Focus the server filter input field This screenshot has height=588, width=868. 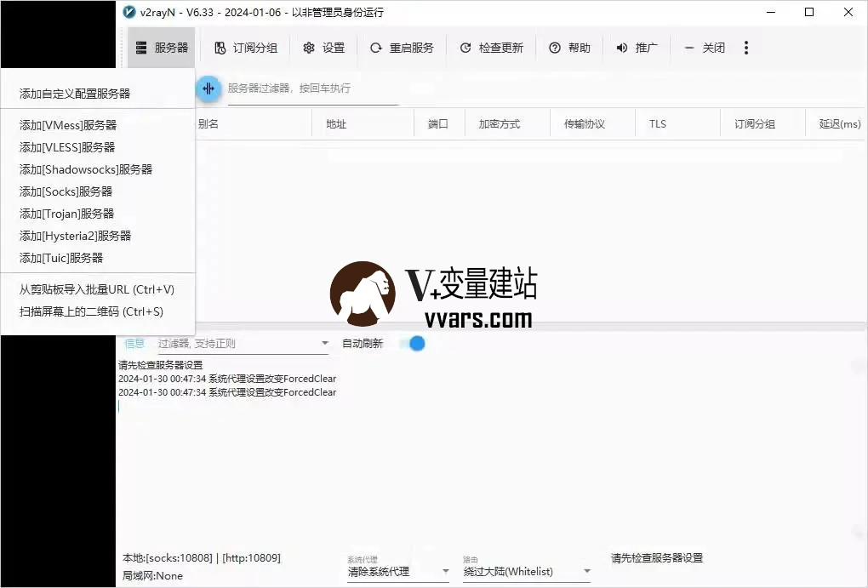click(x=313, y=89)
